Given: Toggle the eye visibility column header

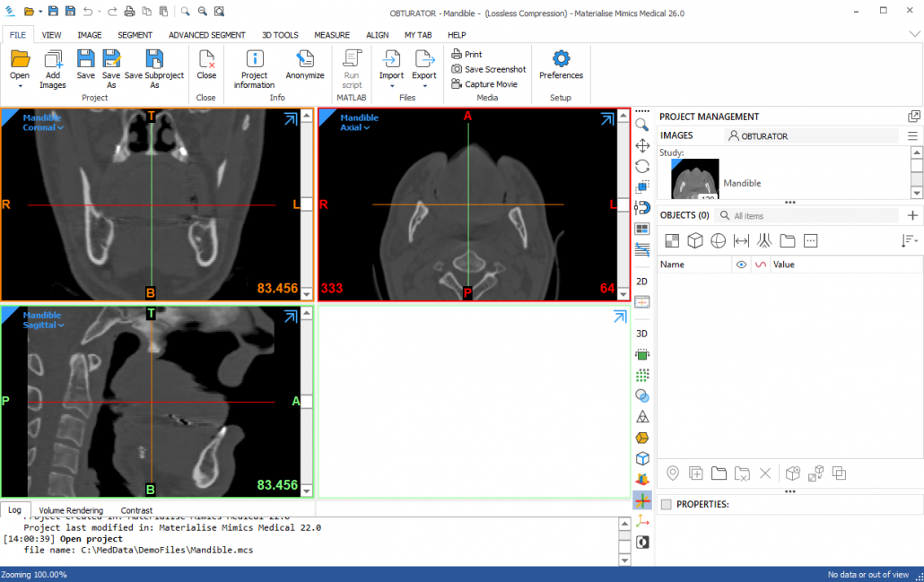Looking at the screenshot, I should point(741,265).
